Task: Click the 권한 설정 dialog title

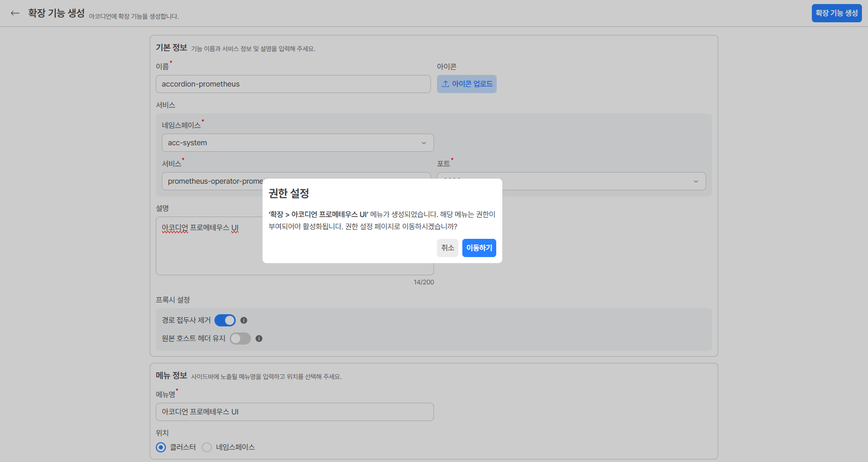Action: tap(289, 193)
